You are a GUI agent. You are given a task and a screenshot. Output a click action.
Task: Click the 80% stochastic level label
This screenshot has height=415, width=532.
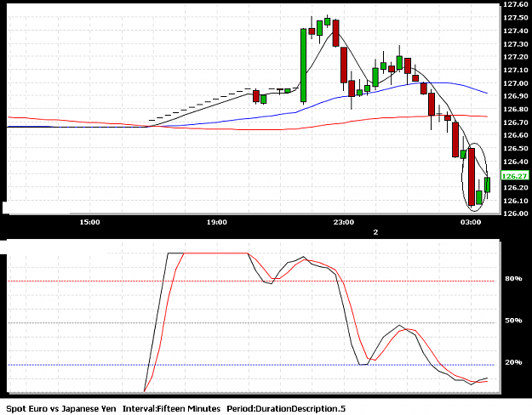tap(513, 279)
